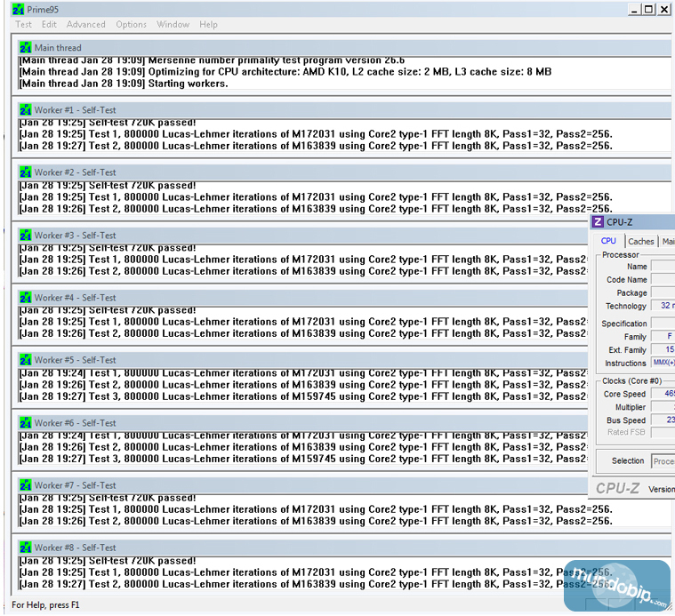
Task: Activate the Worker #8 - Self-Test title bar
Action: click(344, 548)
